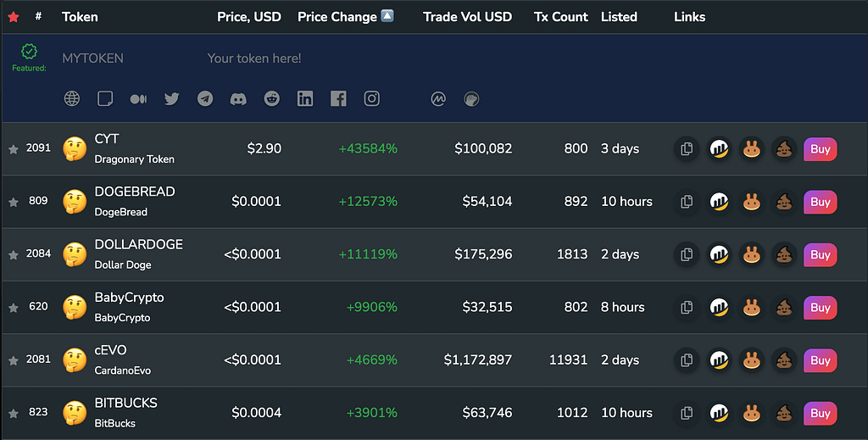Open the chart icon for DOLLARDOGE
This screenshot has height=440, width=868.
tap(719, 254)
